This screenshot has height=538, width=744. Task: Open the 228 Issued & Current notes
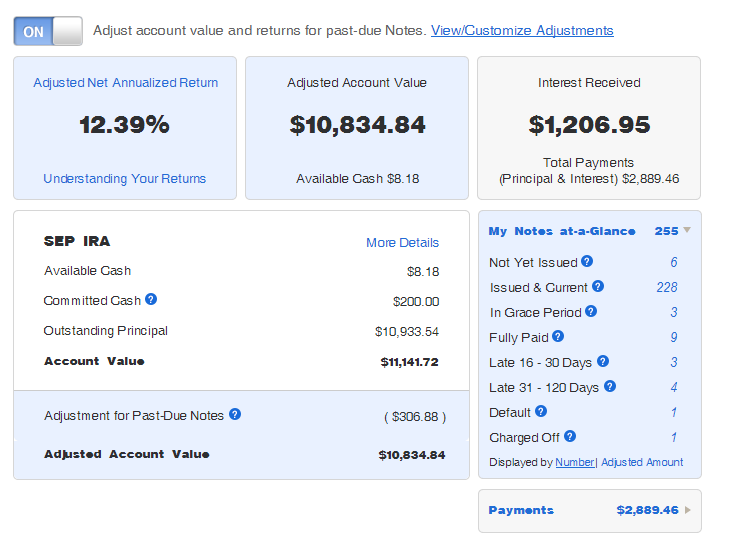[667, 287]
